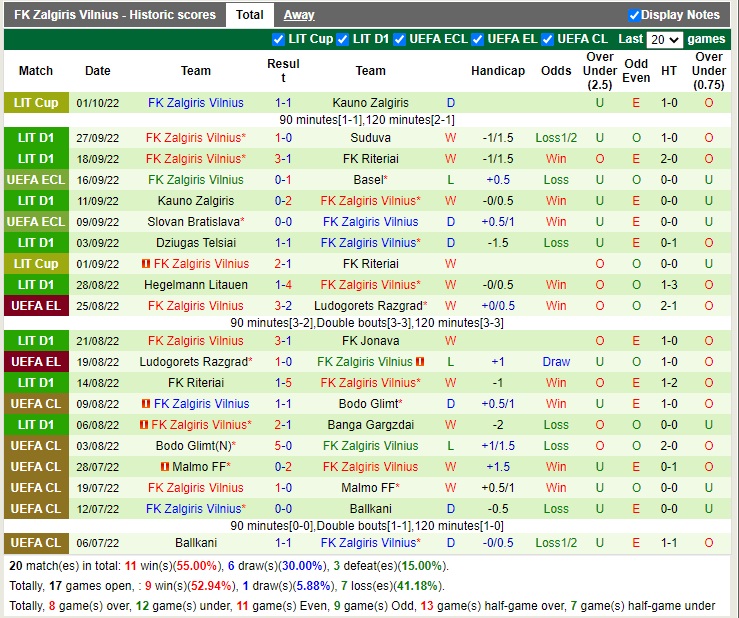Open Ludogorets Razgrad on 25/08/22 row
This screenshot has height=618, width=739.
tap(370, 305)
